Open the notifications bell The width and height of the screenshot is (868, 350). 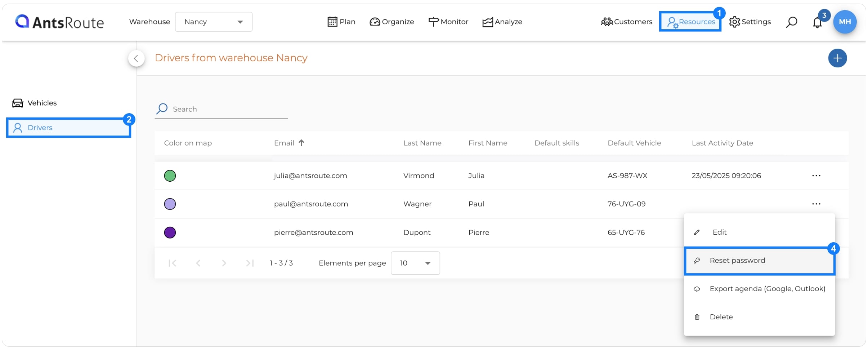pos(817,22)
